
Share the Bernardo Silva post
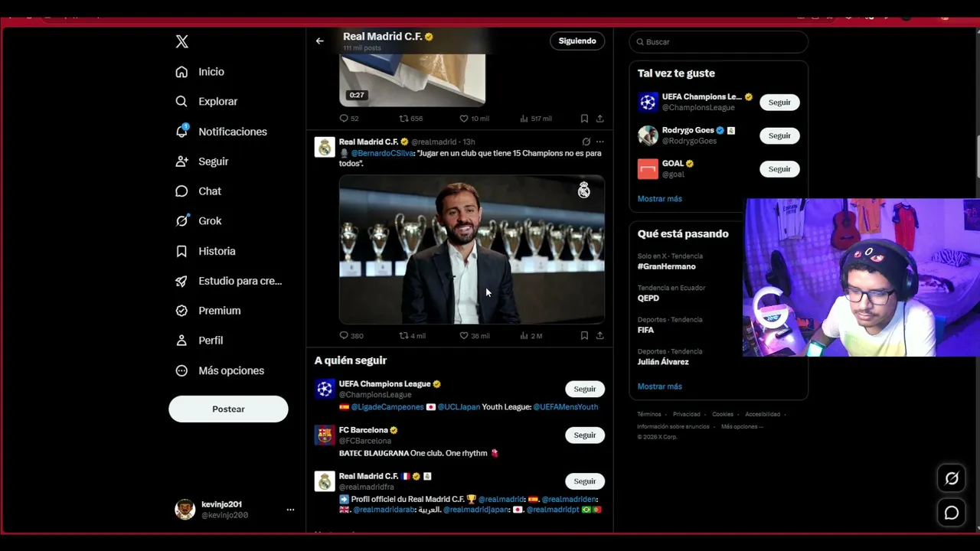[x=599, y=335]
